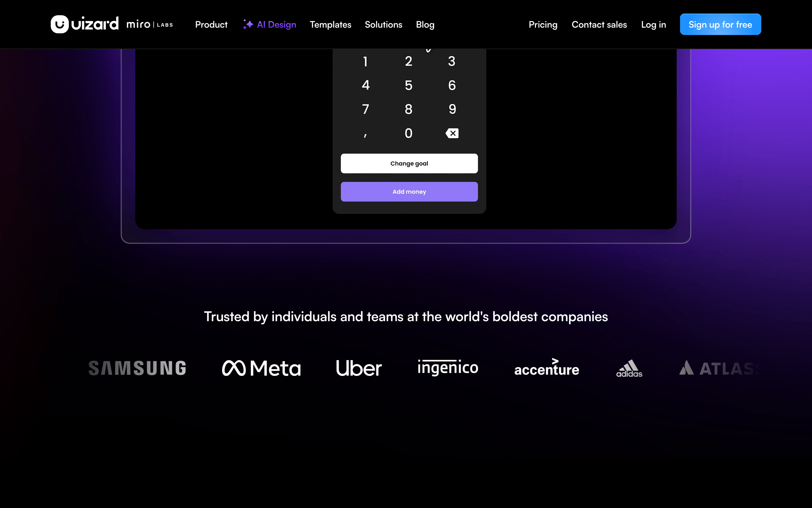Tap keypad digit 9

pyautogui.click(x=452, y=109)
